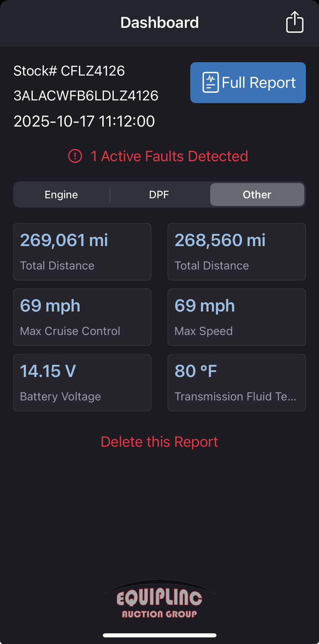Click the red fault warning exclamation icon
The width and height of the screenshot is (319, 644).
coord(75,156)
